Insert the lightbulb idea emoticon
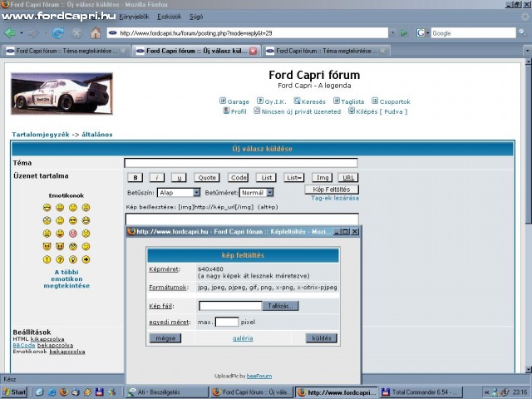 (x=73, y=259)
